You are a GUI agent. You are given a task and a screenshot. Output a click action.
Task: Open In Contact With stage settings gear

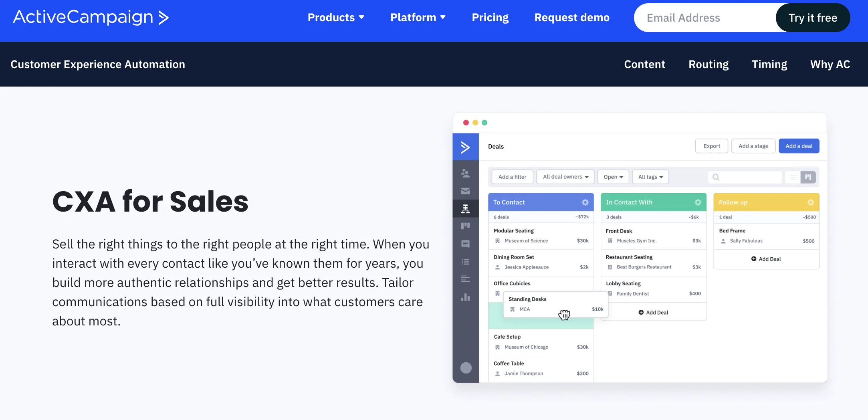pos(698,202)
